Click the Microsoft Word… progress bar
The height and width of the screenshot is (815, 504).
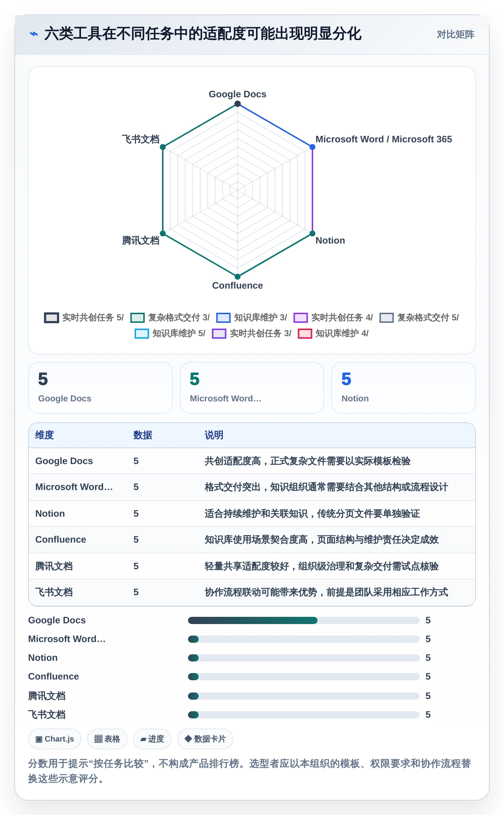tap(304, 639)
